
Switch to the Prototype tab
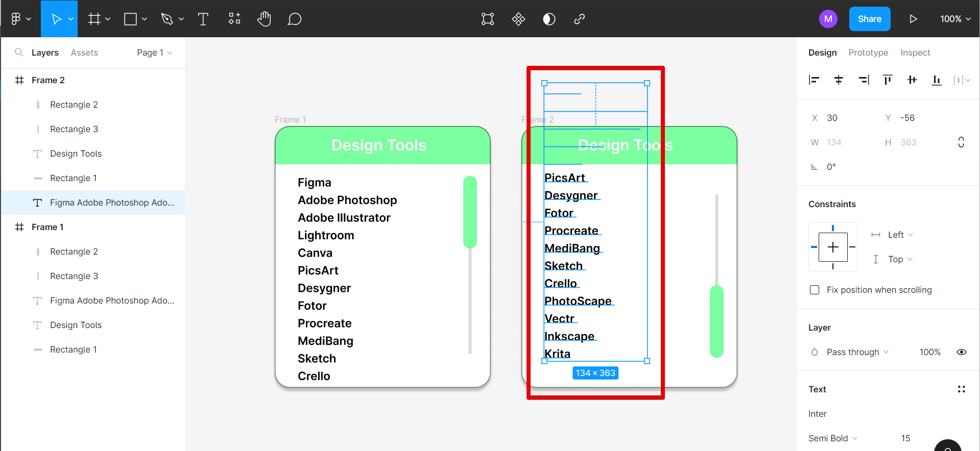click(x=868, y=53)
